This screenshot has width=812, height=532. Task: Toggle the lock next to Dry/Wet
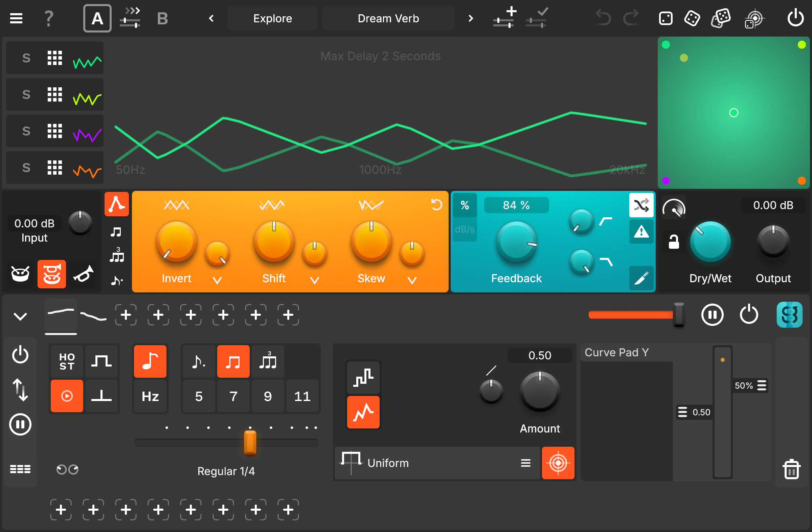coord(673,242)
